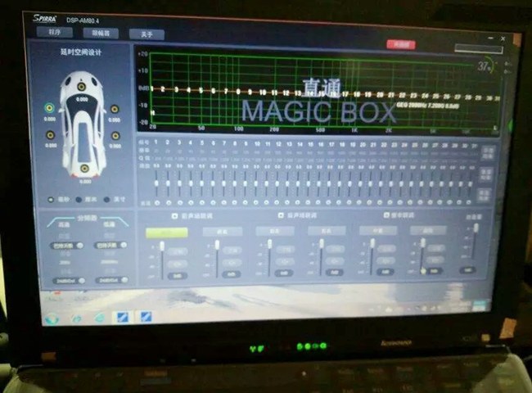Select the second output channel button
This screenshot has height=393, width=532.
point(223,232)
